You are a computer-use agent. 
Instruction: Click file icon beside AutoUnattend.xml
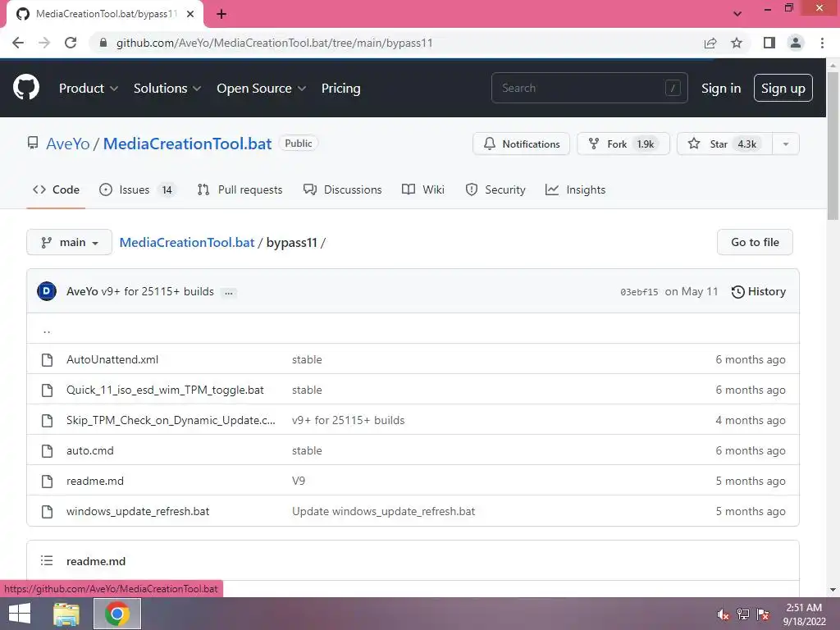[47, 359]
